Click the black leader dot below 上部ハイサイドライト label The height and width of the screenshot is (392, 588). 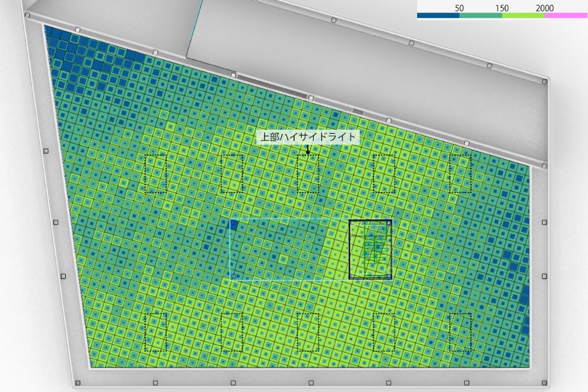308,152
